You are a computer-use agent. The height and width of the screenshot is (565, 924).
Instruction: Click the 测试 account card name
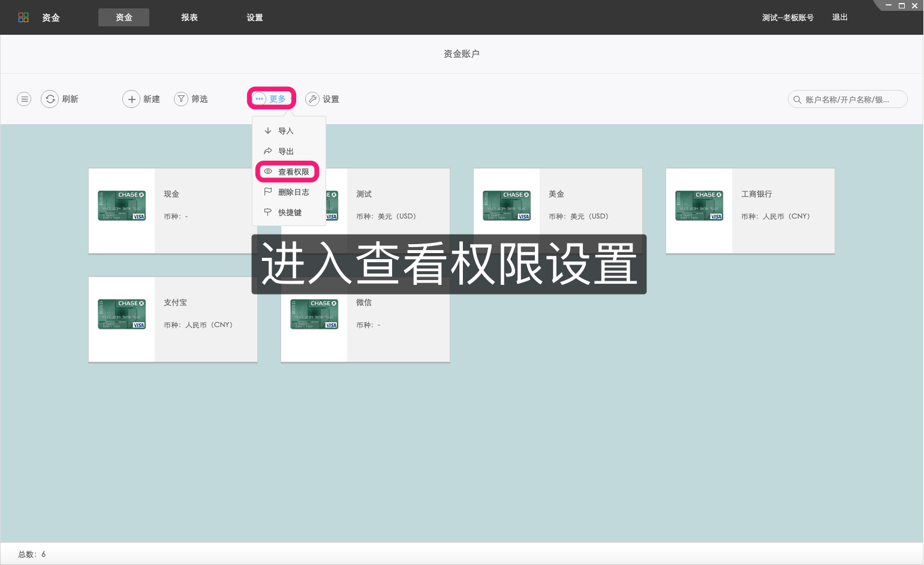coord(364,194)
